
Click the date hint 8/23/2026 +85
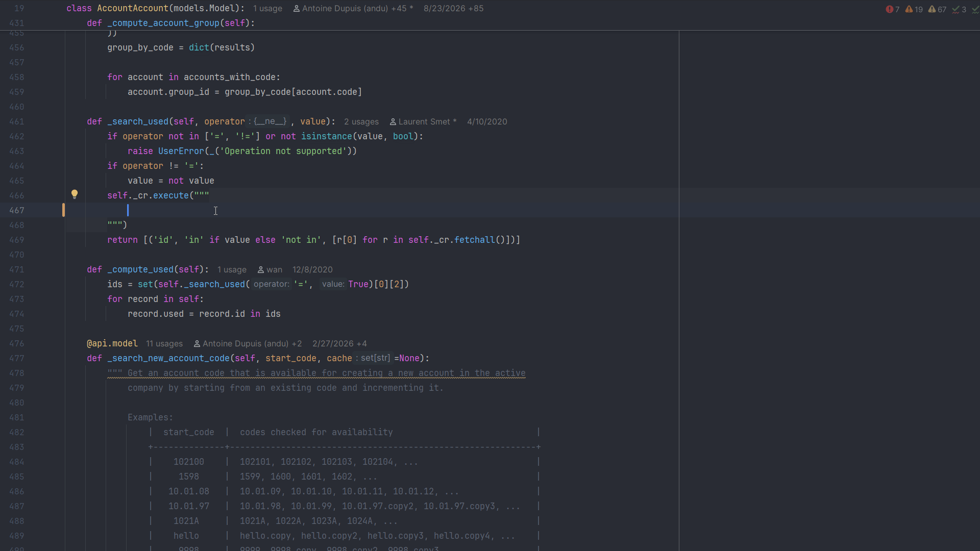[453, 9]
